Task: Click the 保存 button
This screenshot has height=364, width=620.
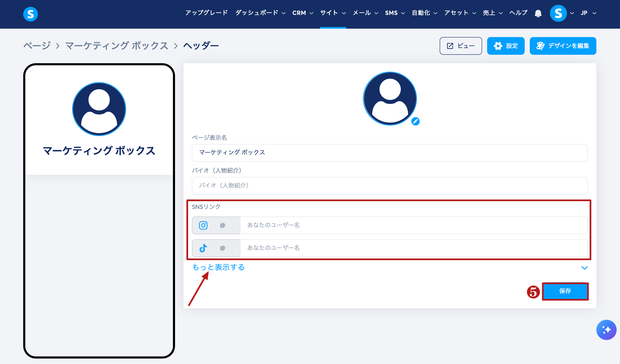Action: (x=565, y=291)
